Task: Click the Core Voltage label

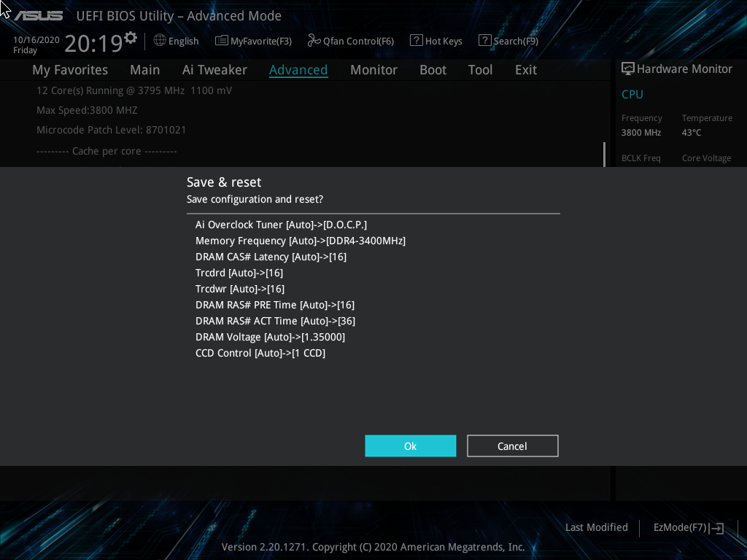Action: click(706, 158)
